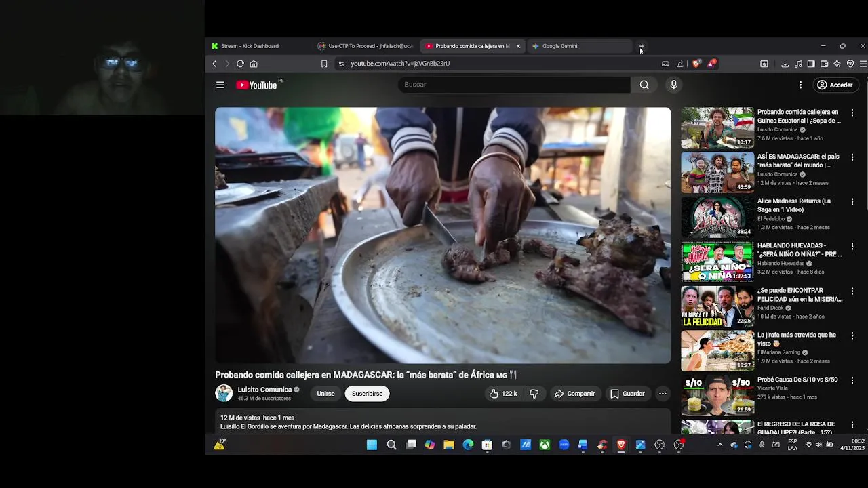
Task: Go back with the browser back arrow
Action: [x=214, y=64]
